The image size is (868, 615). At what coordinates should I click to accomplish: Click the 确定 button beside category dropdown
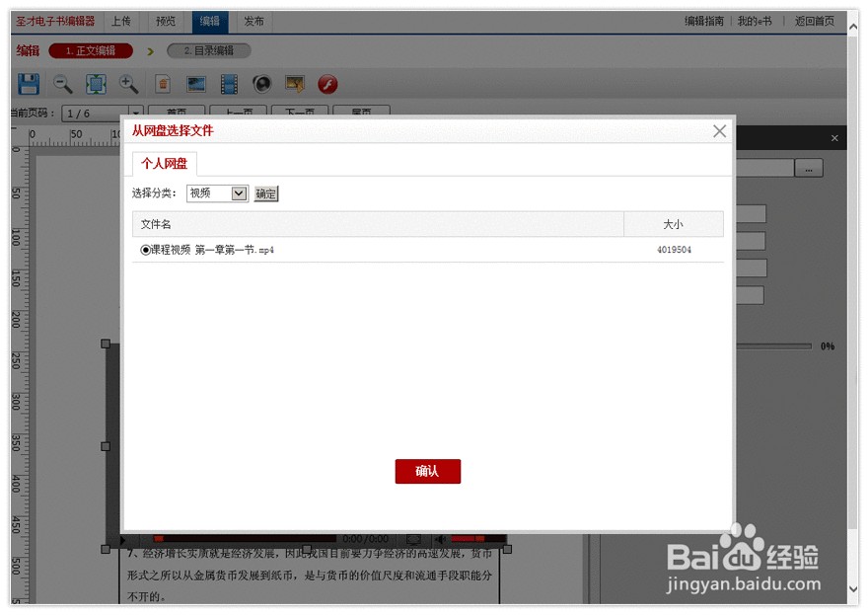pyautogui.click(x=264, y=192)
